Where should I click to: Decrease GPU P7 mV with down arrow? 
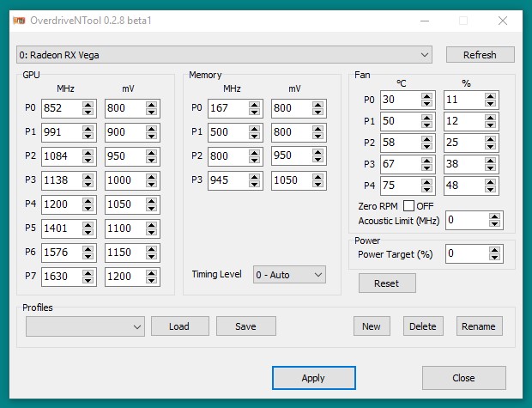151,281
